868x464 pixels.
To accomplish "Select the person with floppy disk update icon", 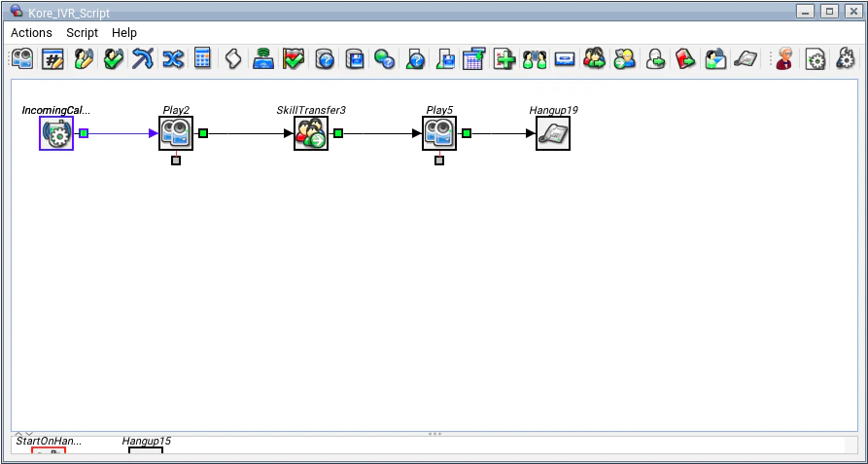I will pos(444,58).
